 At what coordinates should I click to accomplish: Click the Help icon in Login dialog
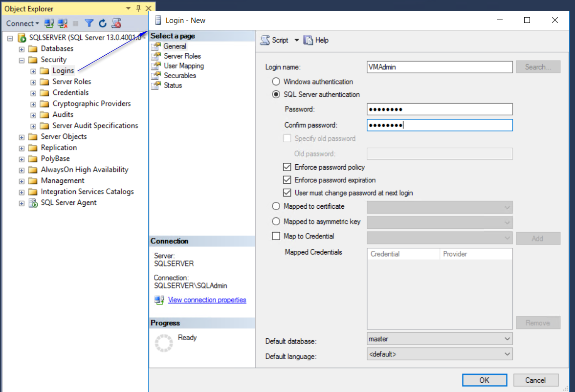(x=308, y=41)
